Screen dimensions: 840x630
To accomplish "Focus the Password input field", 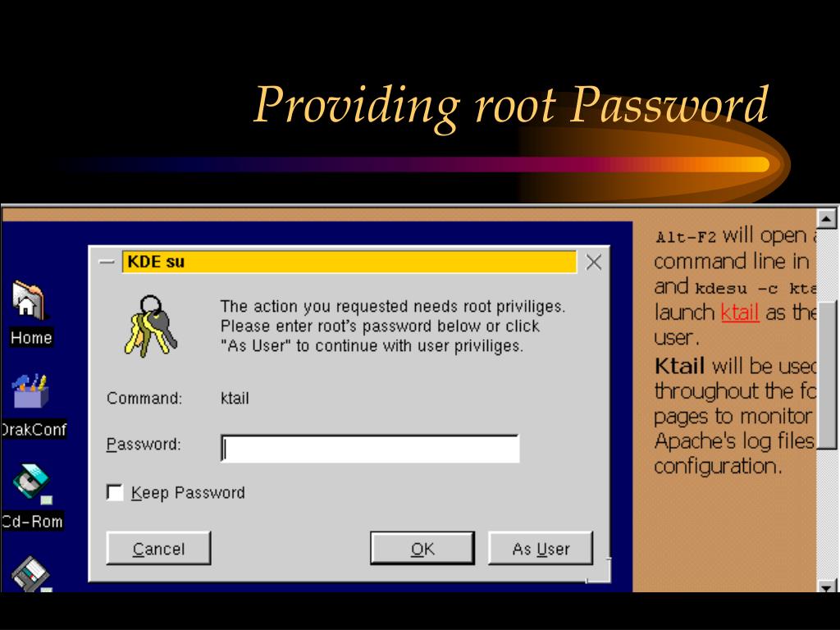I will coord(370,449).
